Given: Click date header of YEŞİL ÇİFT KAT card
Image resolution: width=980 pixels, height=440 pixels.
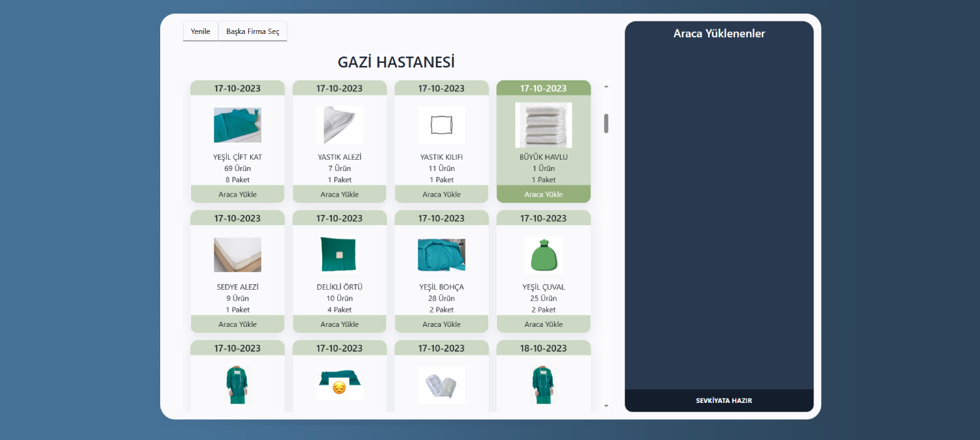Looking at the screenshot, I should (x=237, y=88).
